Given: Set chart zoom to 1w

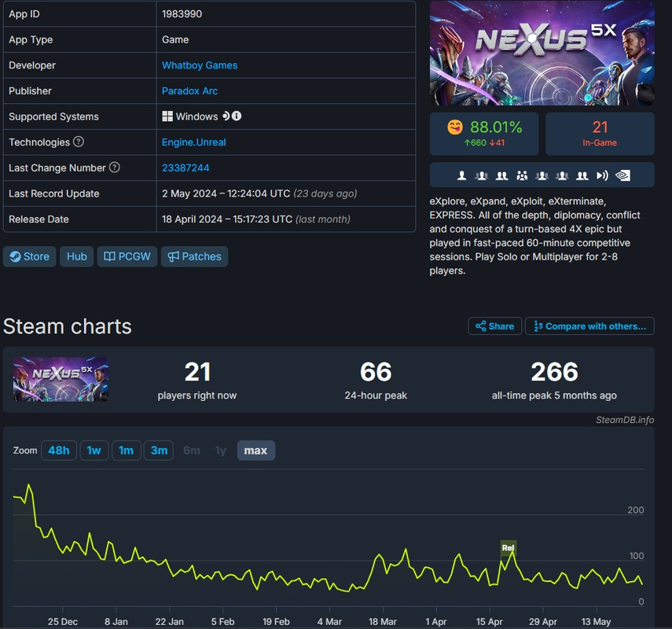Looking at the screenshot, I should click(x=94, y=451).
